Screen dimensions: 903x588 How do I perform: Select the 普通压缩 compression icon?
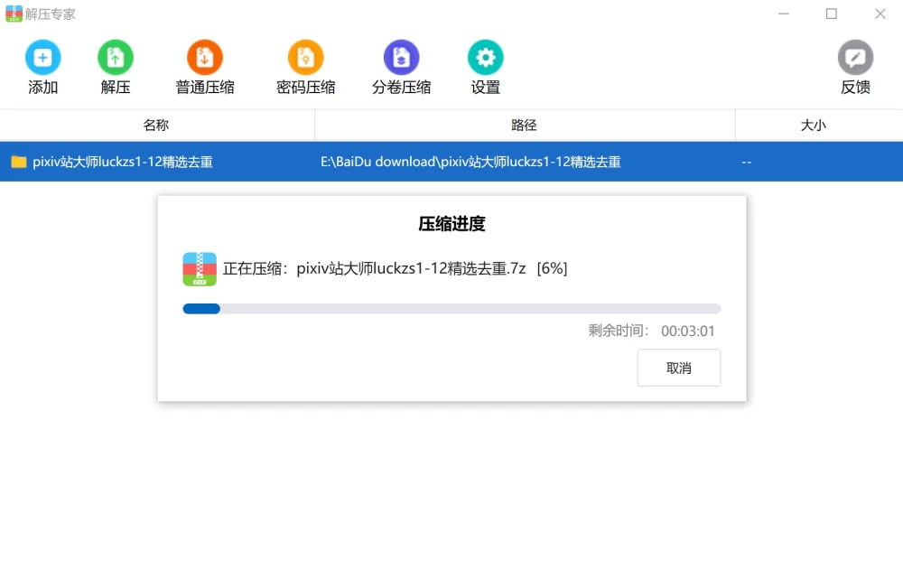(x=204, y=58)
